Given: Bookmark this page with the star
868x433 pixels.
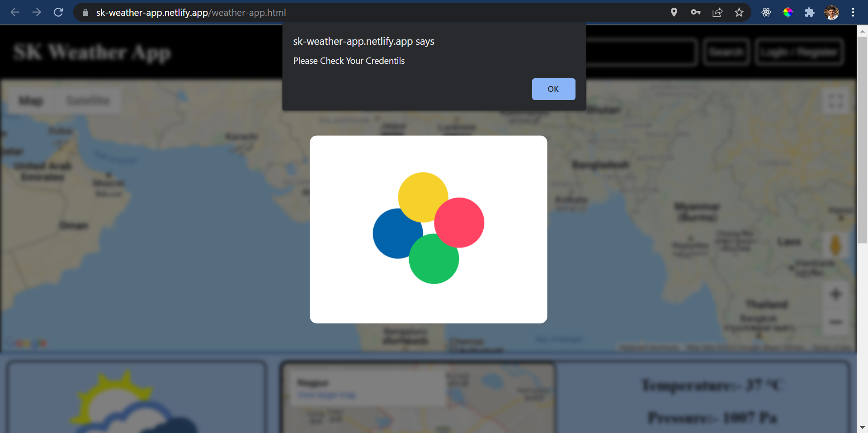Looking at the screenshot, I should click(x=739, y=12).
